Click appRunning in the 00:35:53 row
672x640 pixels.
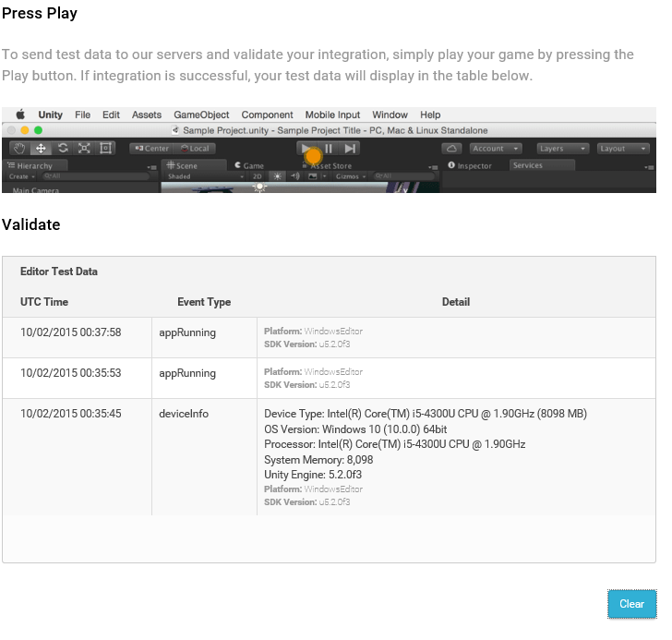[x=187, y=373]
